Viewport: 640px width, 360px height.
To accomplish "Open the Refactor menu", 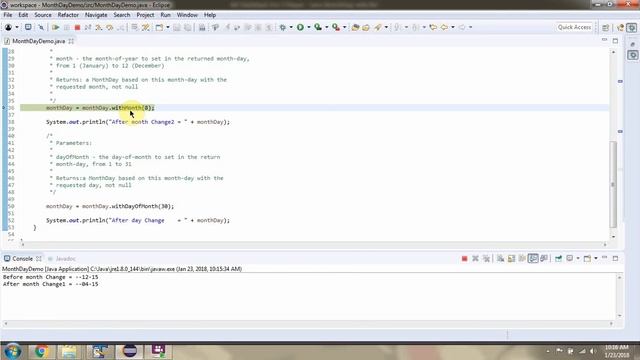I will 68,15.
